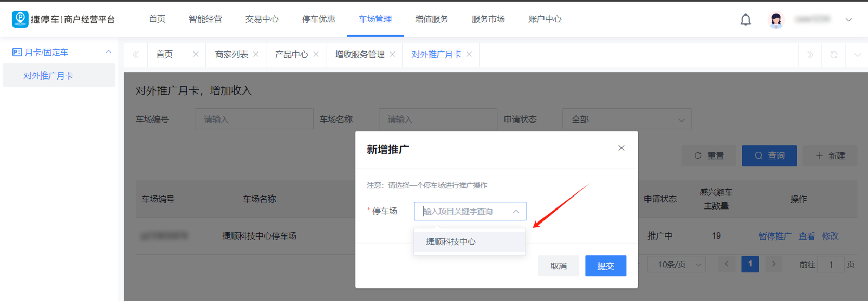This screenshot has height=301, width=868.
Task: Open the 交易中心 top menu
Action: pyautogui.click(x=262, y=19)
